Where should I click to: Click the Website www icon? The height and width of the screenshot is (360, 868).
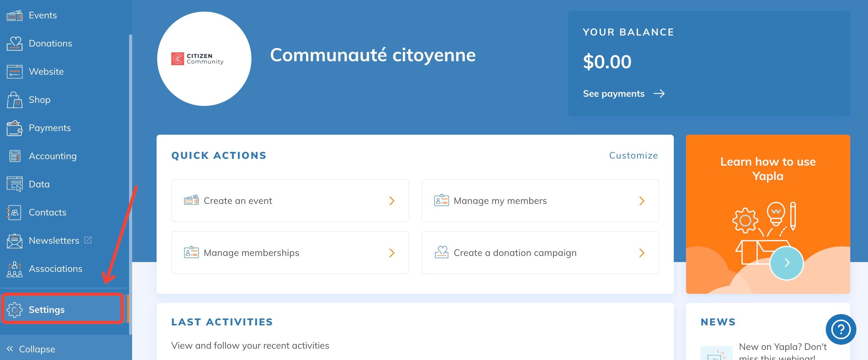pos(14,72)
